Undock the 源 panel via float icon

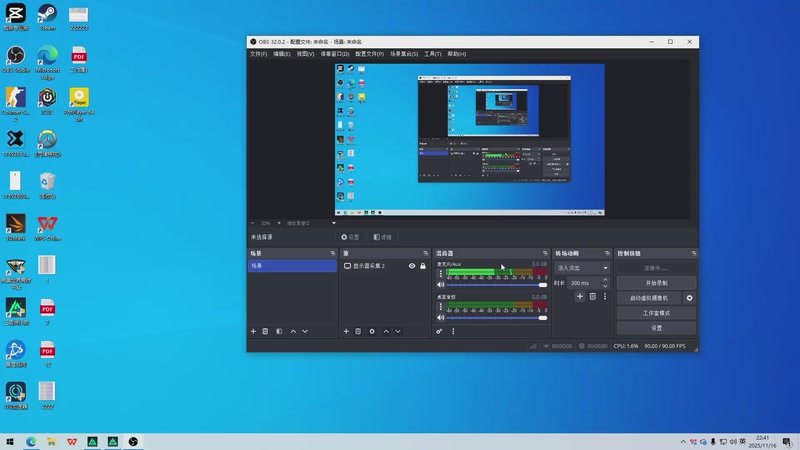(426, 253)
